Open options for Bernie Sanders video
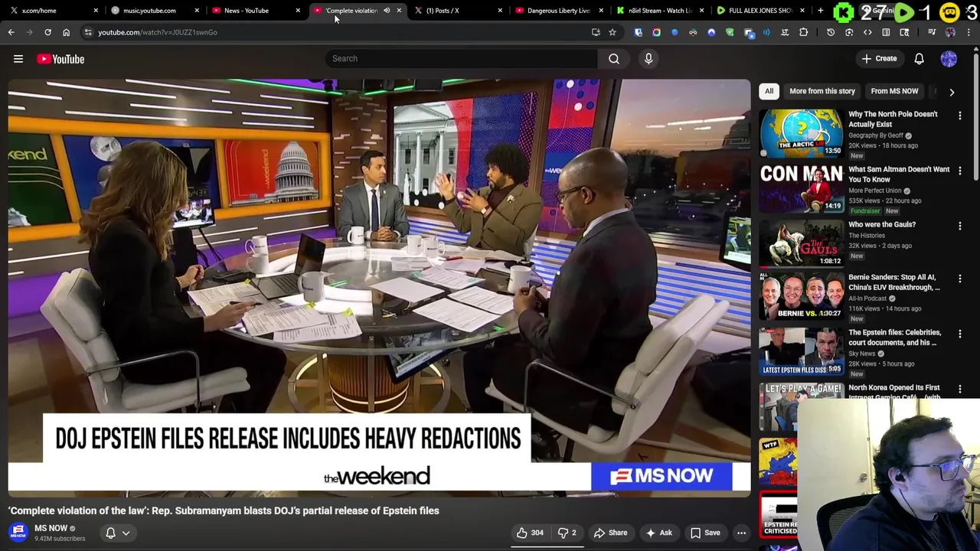 click(x=960, y=279)
